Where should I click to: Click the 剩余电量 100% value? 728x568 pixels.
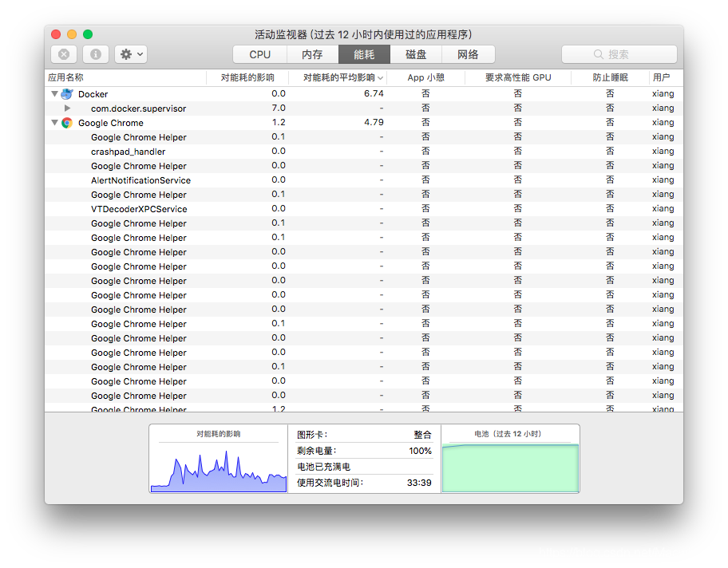(420, 451)
